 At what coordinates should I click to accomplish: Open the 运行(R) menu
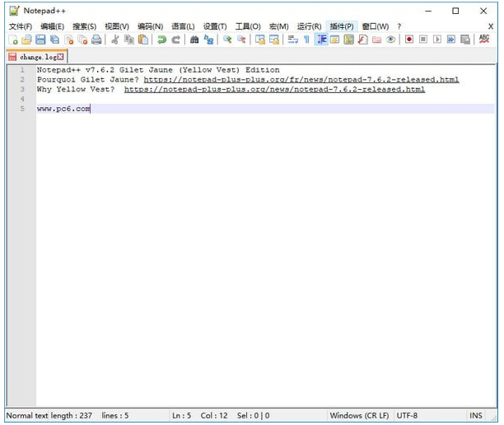pos(309,26)
